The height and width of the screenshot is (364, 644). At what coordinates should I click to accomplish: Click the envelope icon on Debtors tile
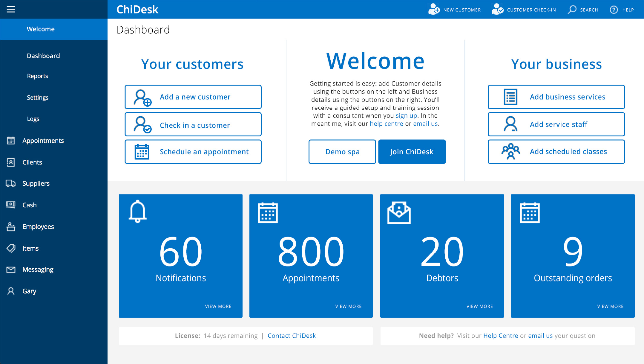pos(399,213)
